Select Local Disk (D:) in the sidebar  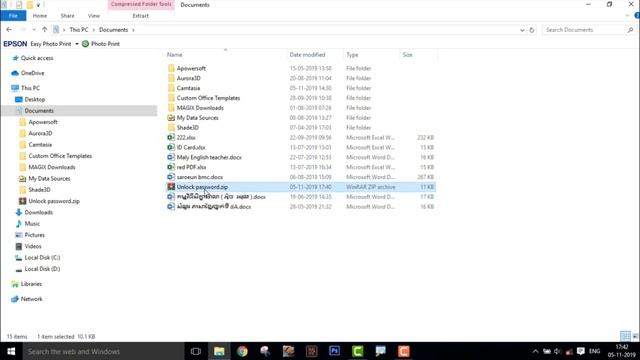(x=38, y=269)
